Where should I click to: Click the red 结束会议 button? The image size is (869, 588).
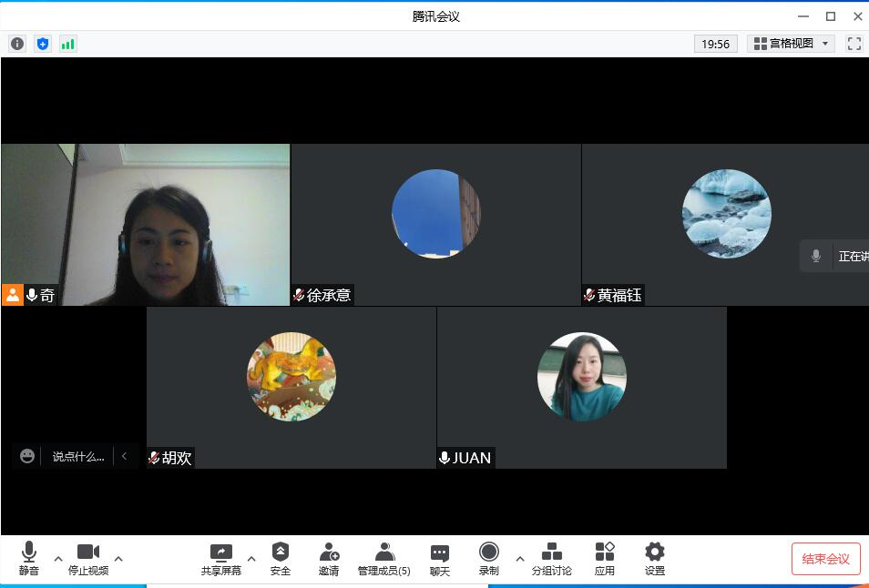click(825, 559)
